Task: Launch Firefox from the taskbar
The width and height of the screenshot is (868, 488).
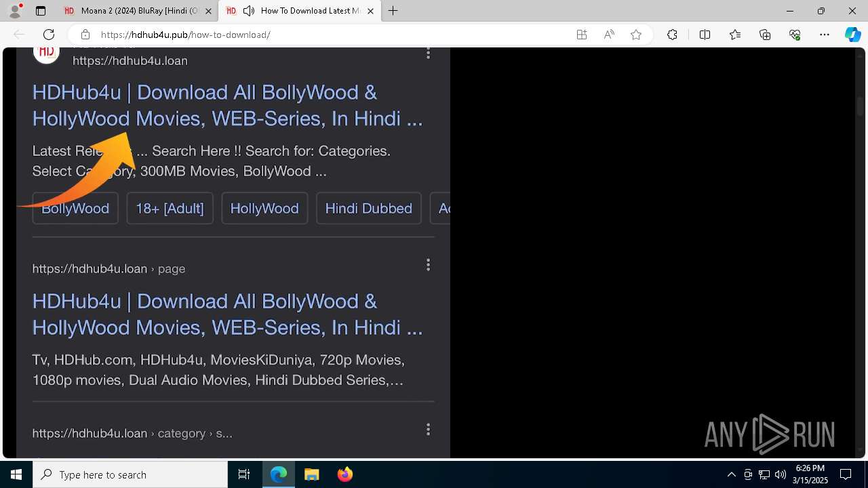Action: (344, 474)
